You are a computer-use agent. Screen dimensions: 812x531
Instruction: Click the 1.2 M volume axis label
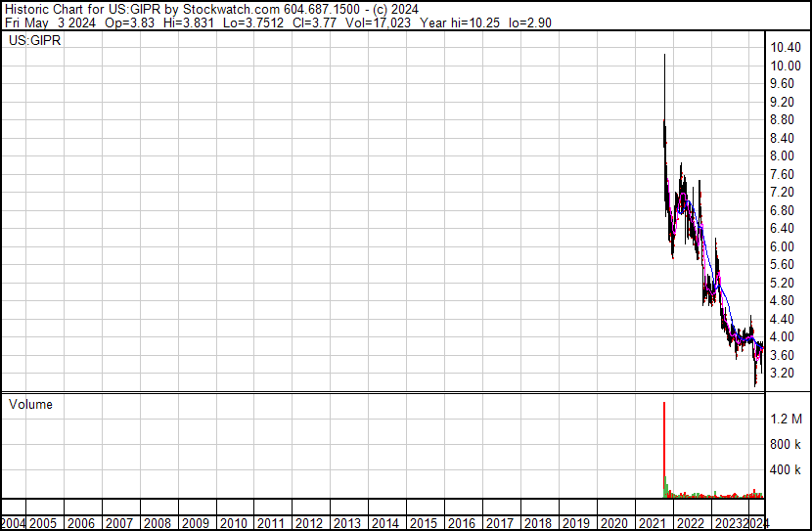787,419
